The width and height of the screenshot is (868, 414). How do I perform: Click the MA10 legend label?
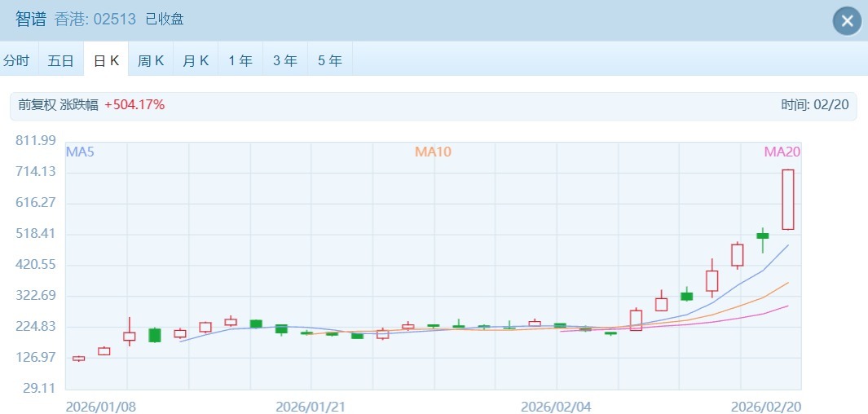click(433, 152)
